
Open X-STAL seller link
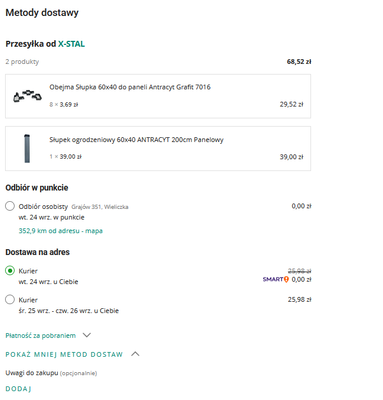pyautogui.click(x=71, y=44)
